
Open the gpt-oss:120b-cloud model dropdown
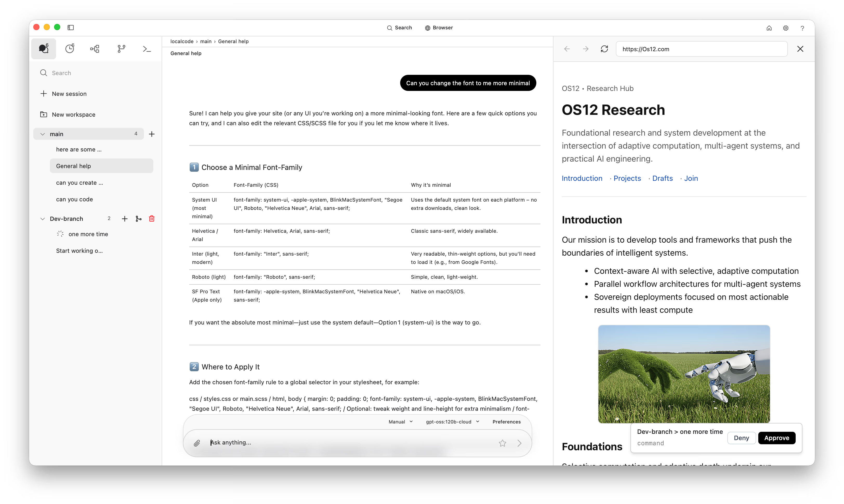tap(452, 422)
